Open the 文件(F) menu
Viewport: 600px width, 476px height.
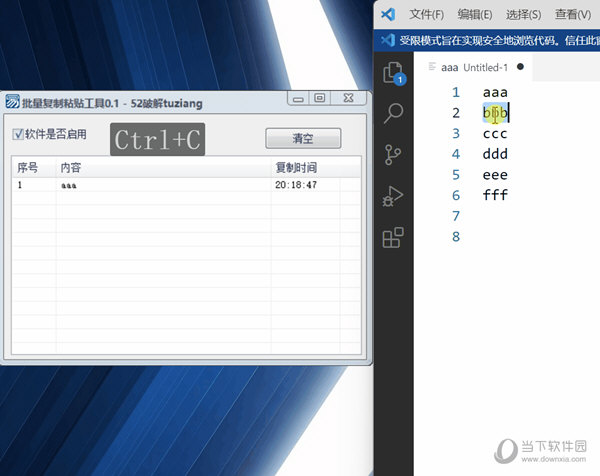point(426,15)
